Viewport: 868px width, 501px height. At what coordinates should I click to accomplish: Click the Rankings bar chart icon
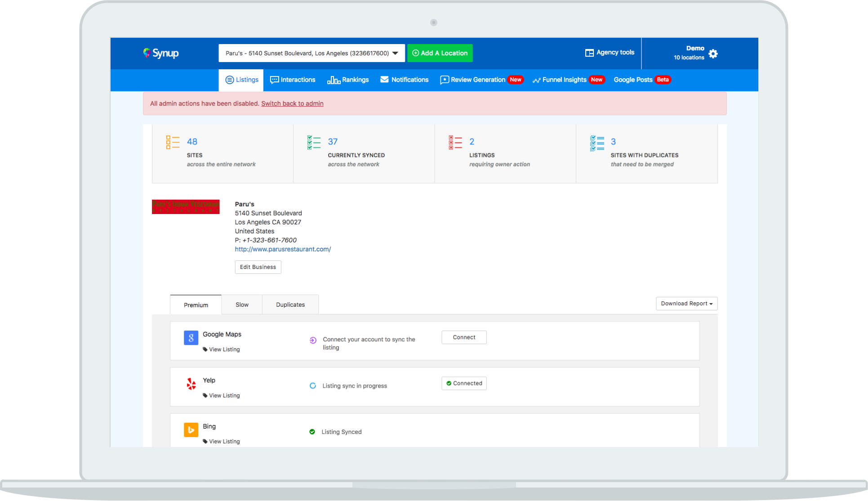point(334,80)
